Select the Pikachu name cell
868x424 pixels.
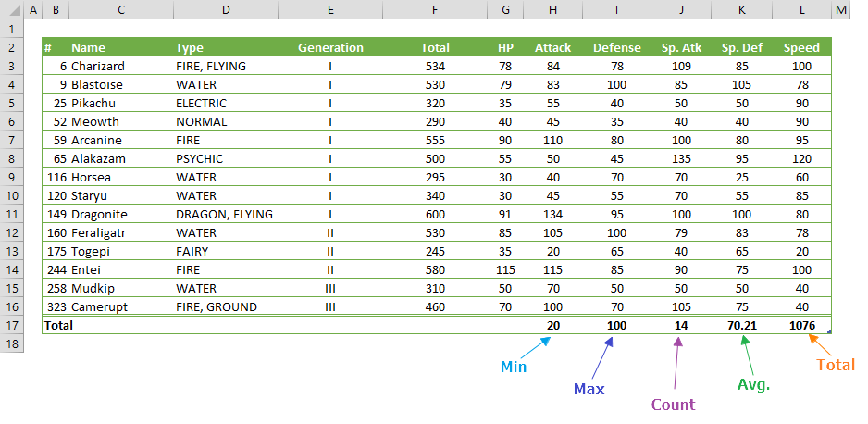click(120, 103)
